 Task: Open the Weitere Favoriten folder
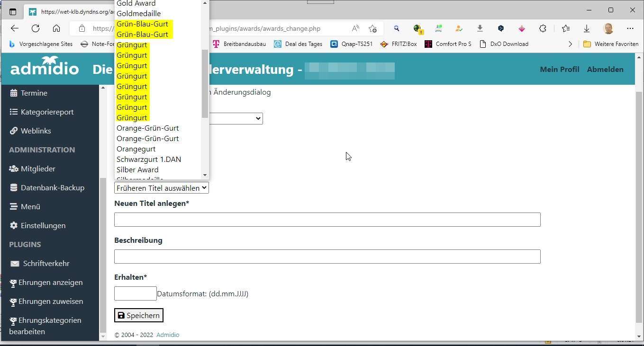pyautogui.click(x=611, y=44)
